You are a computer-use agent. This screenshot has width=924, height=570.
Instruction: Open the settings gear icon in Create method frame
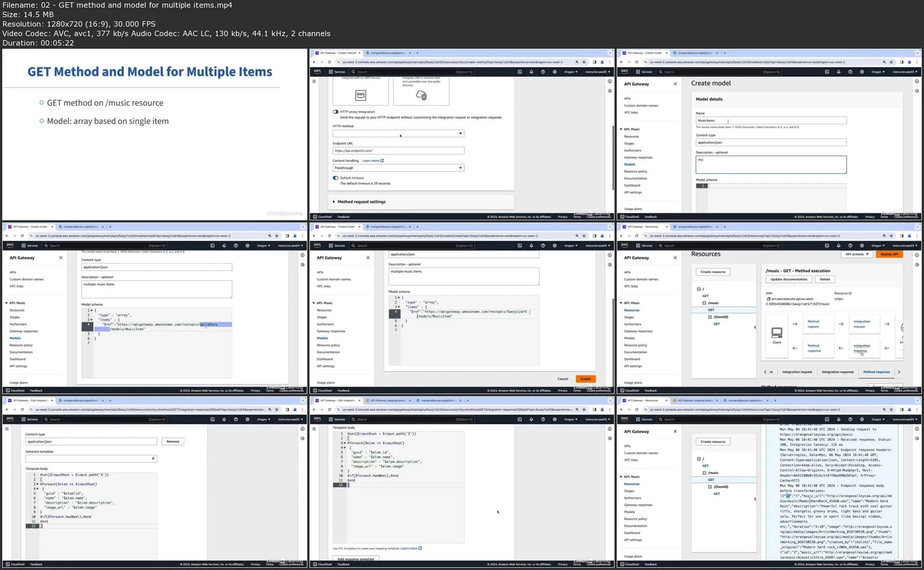[555, 72]
